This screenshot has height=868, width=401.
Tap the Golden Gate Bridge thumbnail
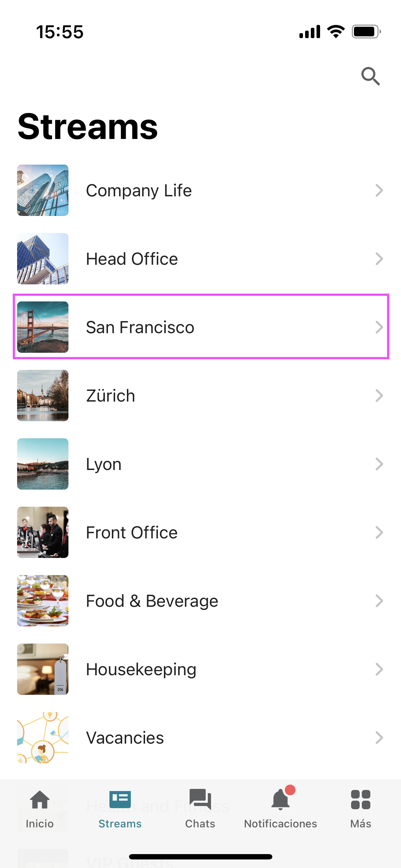click(x=43, y=327)
